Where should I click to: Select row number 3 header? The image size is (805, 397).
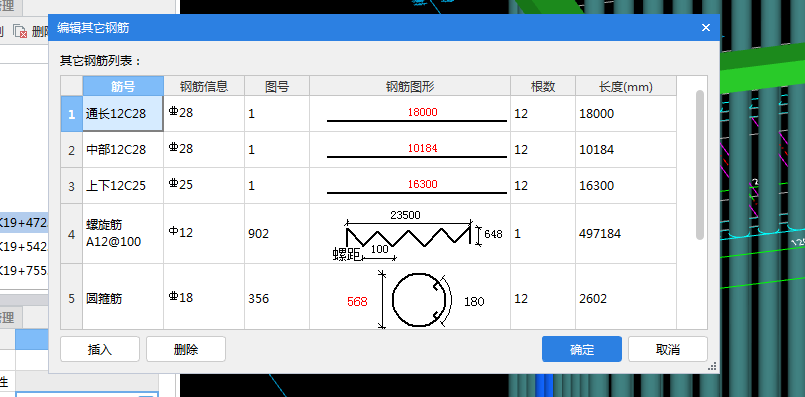pos(72,185)
